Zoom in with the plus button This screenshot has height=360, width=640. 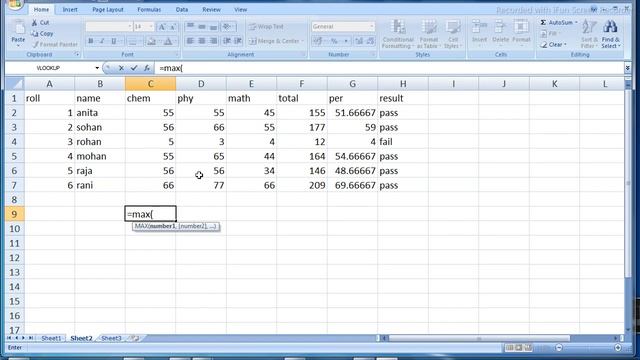[x=618, y=347]
